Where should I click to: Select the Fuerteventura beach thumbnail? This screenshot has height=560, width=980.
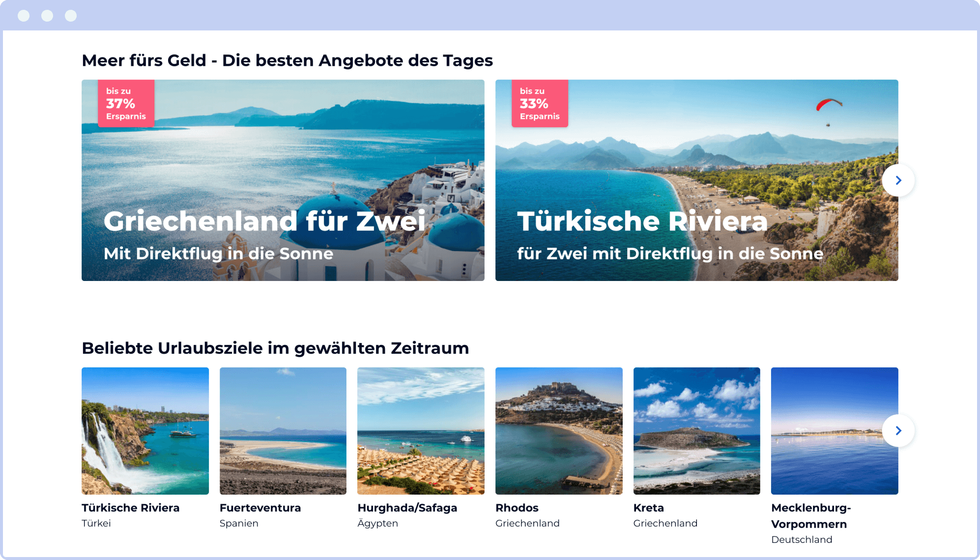(x=283, y=431)
